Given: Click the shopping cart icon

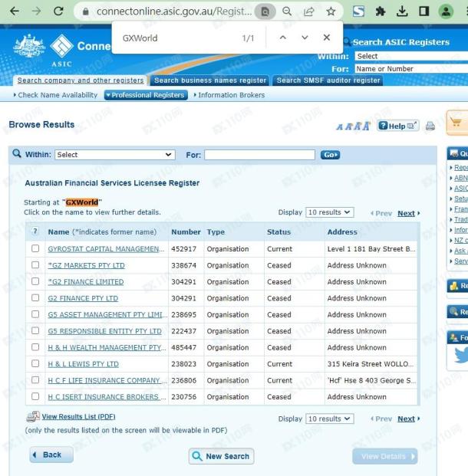Looking at the screenshot, I should coord(456,123).
